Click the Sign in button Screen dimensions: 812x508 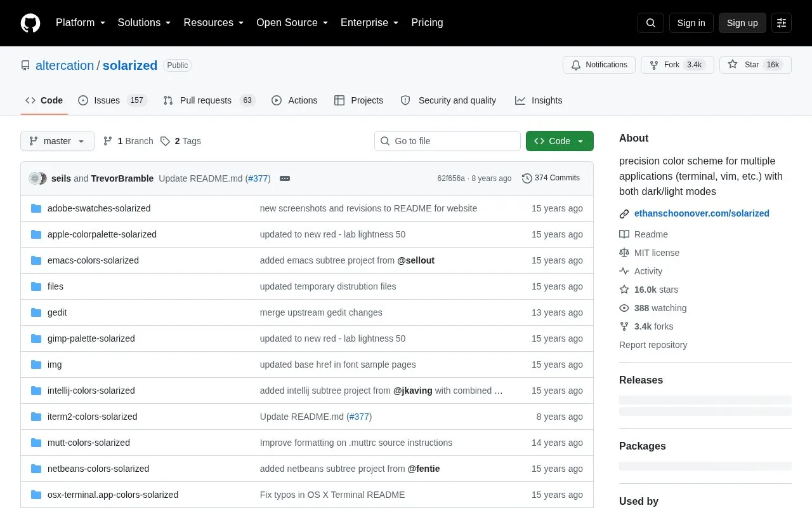point(691,23)
